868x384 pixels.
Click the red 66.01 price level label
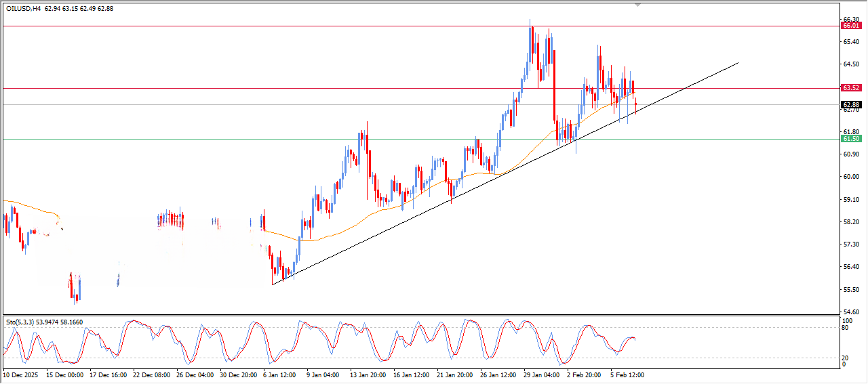tap(850, 26)
